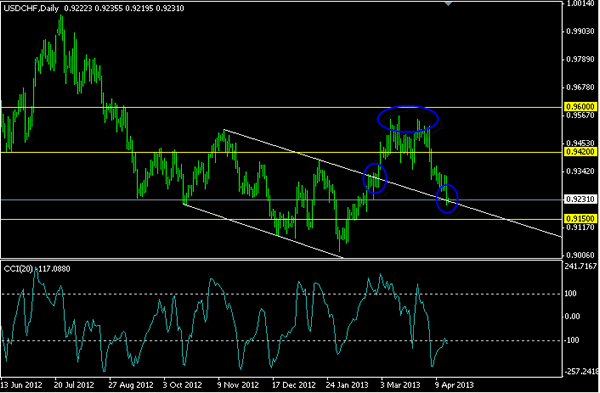Click the 0.93420 price scale value
This screenshot has width=600, height=393.
point(581,171)
